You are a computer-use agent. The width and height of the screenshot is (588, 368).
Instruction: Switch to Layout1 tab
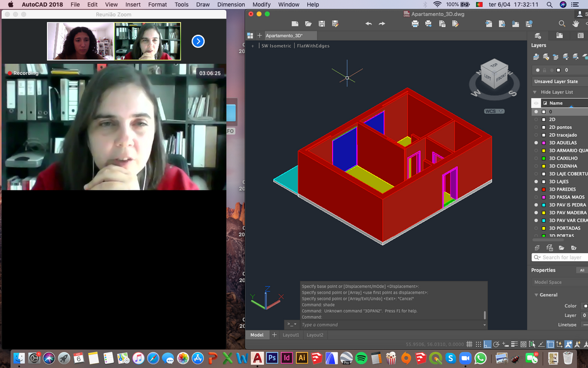pos(290,335)
